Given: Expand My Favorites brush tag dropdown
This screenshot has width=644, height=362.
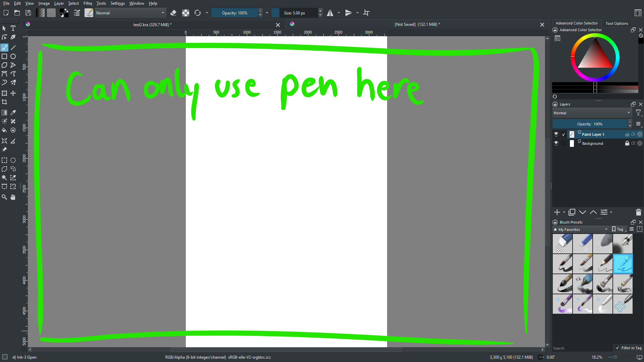Looking at the screenshot, I should (581, 230).
